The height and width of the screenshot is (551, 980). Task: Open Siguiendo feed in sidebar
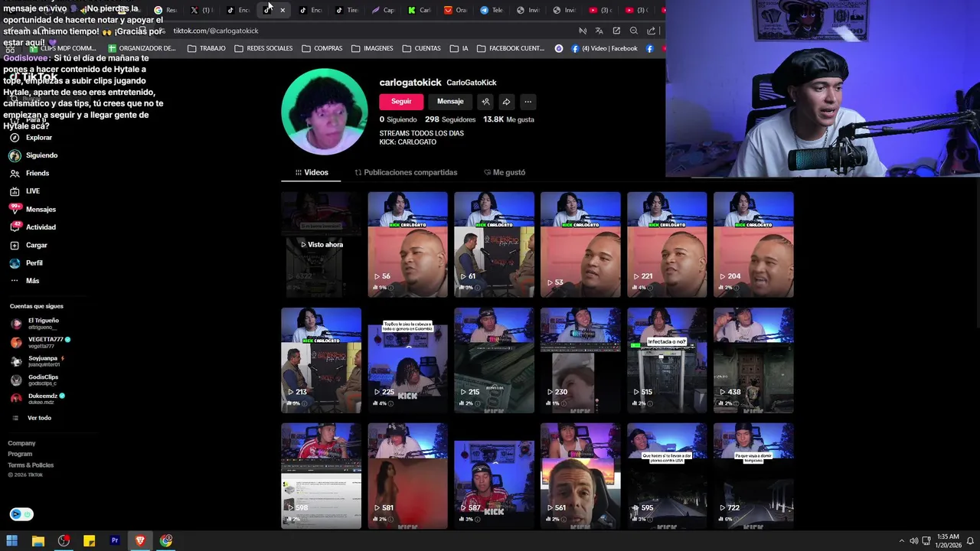point(34,155)
